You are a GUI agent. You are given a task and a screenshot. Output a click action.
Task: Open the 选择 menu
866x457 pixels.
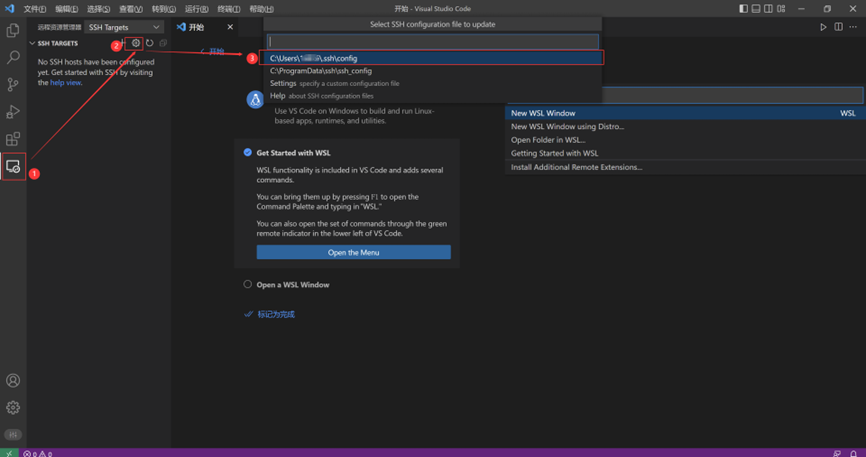98,9
